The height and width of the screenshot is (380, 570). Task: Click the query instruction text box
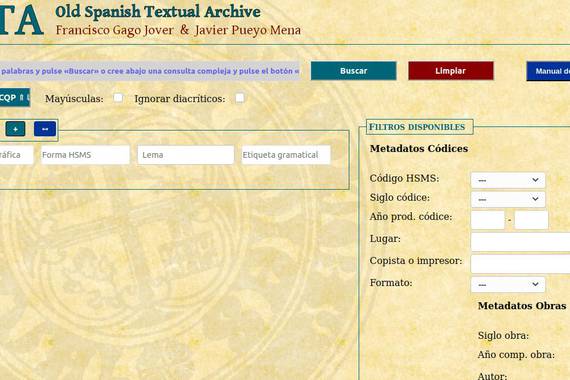pos(150,71)
